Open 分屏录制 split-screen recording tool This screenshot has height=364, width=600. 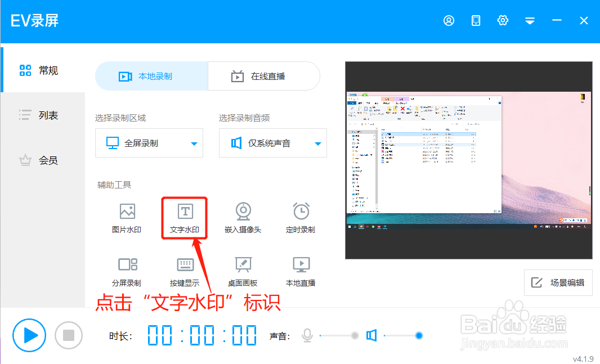click(x=127, y=272)
